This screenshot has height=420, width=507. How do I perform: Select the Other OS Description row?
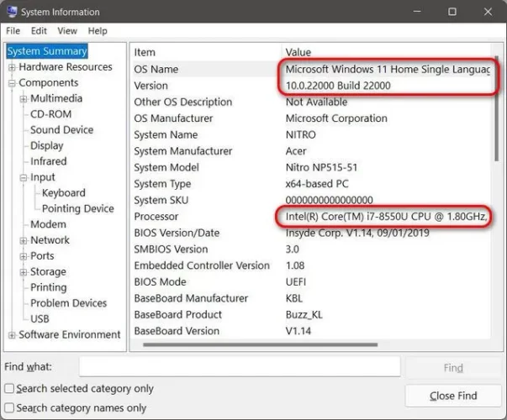[x=312, y=102]
